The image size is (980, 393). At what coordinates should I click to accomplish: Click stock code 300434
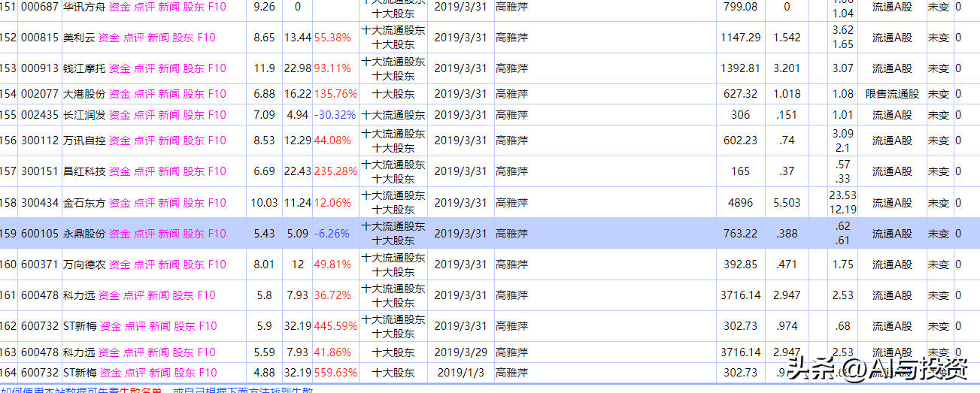(39, 202)
